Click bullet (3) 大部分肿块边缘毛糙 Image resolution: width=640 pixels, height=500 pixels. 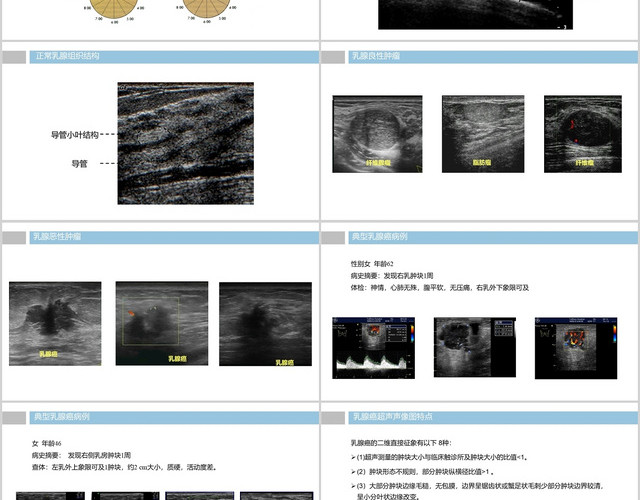tap(477, 491)
